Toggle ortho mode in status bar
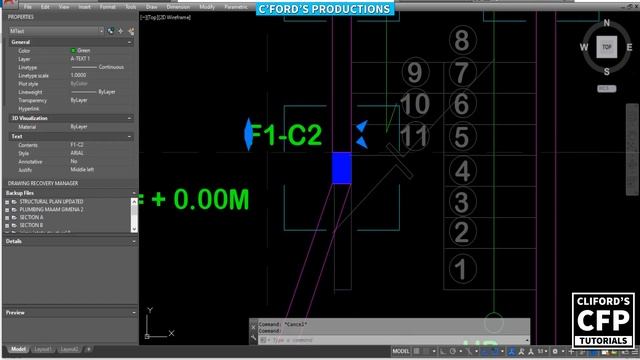640x360 pixels. (x=443, y=351)
